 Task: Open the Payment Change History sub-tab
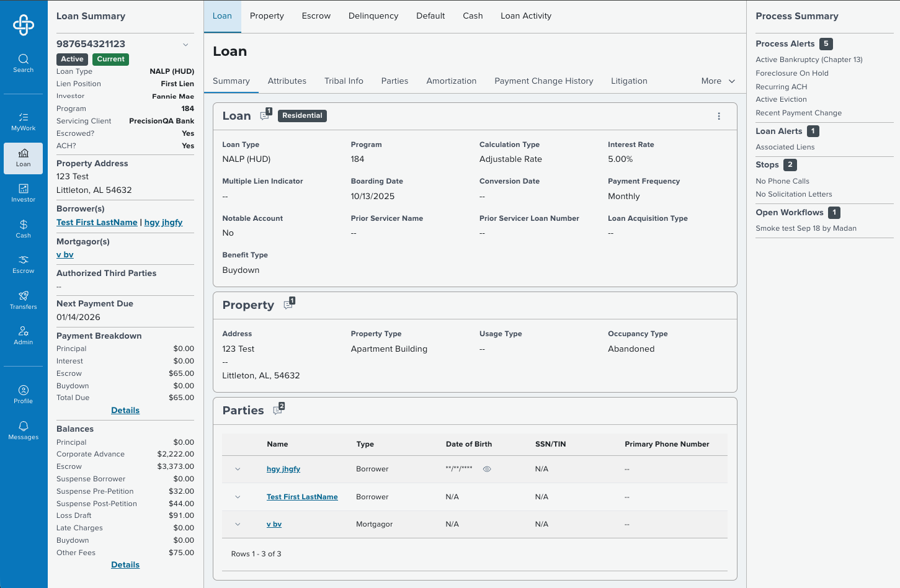click(544, 81)
